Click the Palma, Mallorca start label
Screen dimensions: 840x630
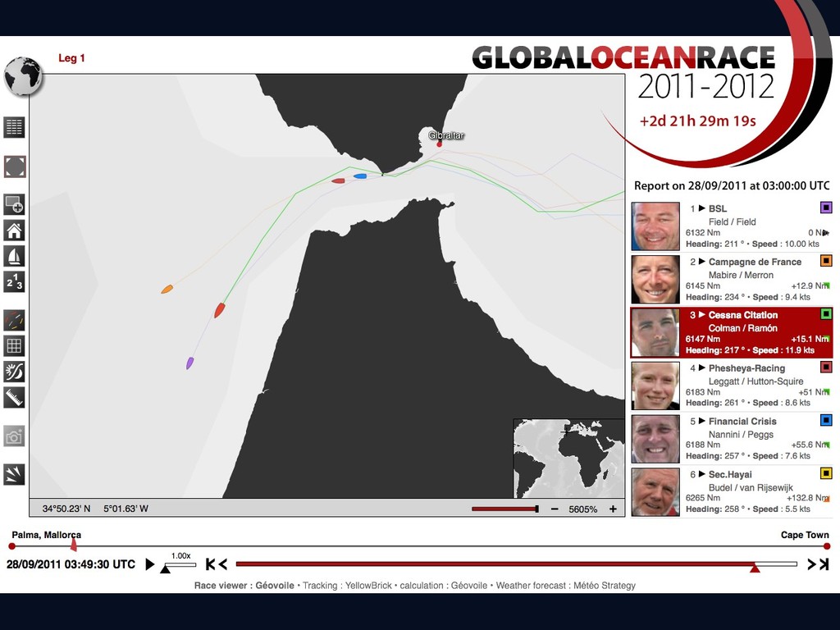tap(47, 535)
